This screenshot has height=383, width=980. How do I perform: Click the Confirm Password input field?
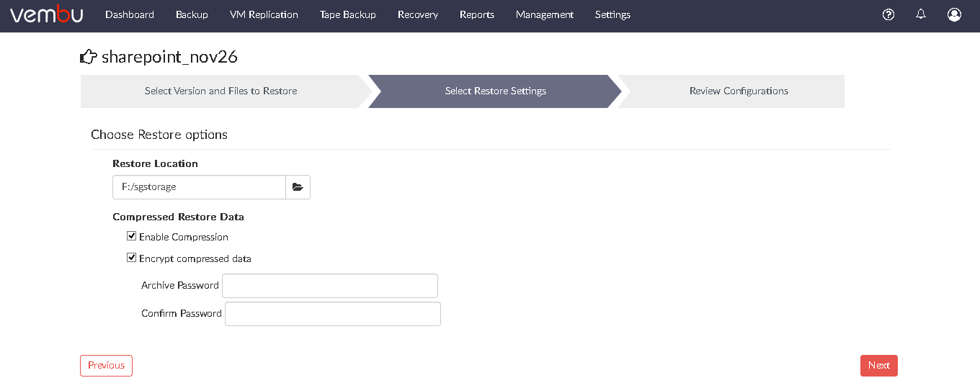(333, 314)
